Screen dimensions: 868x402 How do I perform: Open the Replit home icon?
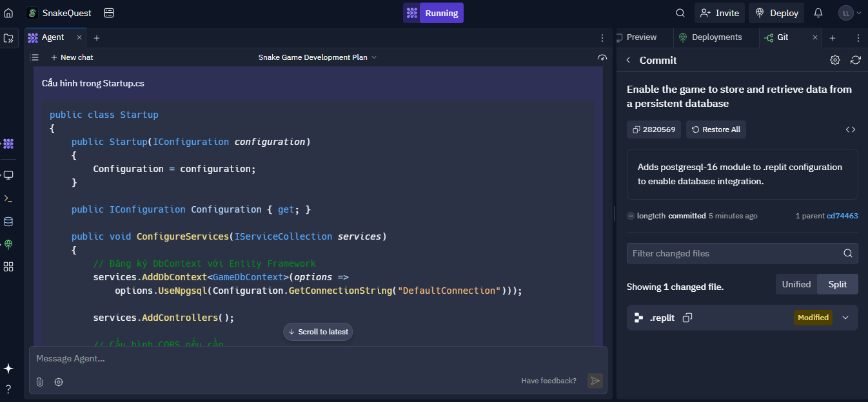coord(8,13)
